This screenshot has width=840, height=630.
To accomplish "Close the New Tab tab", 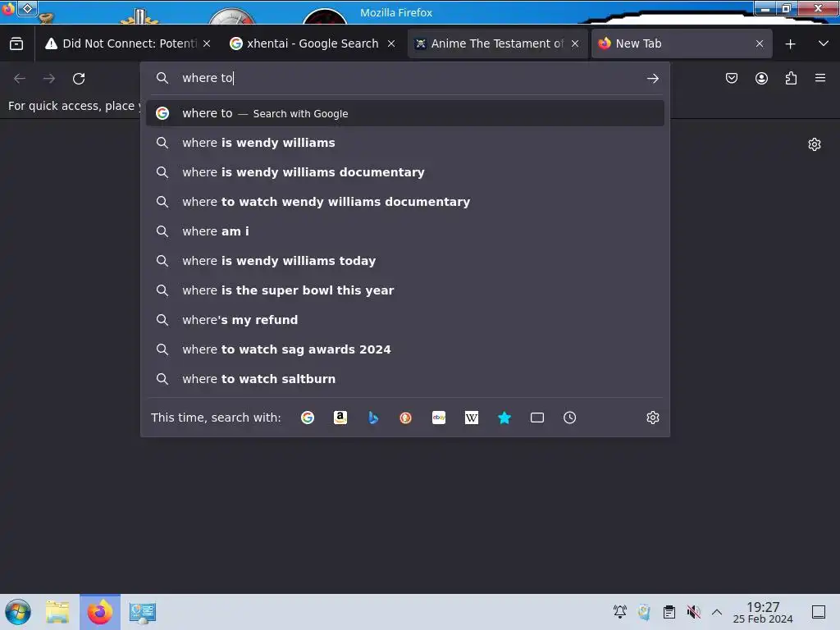I will tap(759, 44).
